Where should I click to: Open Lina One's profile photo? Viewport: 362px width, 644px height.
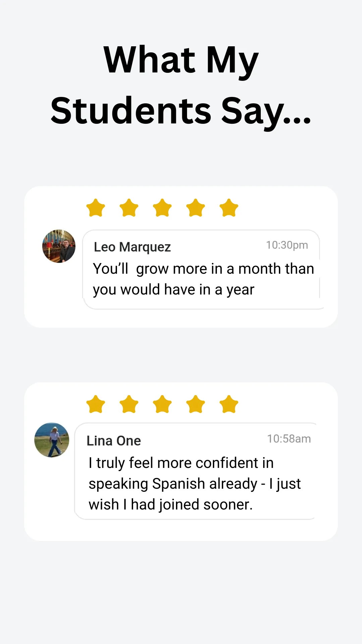coord(52,440)
